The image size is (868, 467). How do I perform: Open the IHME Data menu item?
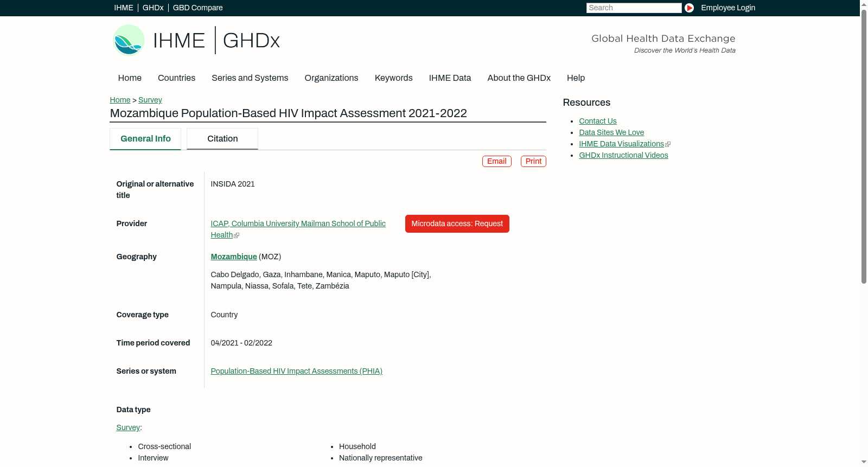pyautogui.click(x=450, y=78)
